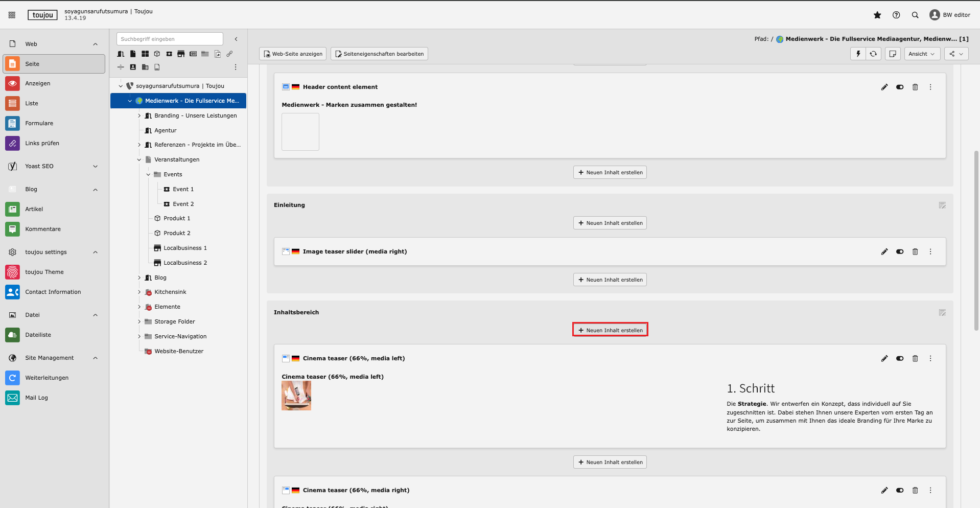Open the application grid menu icon
The image size is (980, 508).
coord(12,15)
